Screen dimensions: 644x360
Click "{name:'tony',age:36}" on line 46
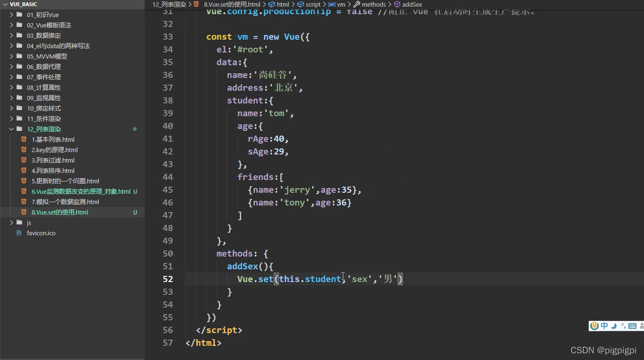tap(300, 202)
